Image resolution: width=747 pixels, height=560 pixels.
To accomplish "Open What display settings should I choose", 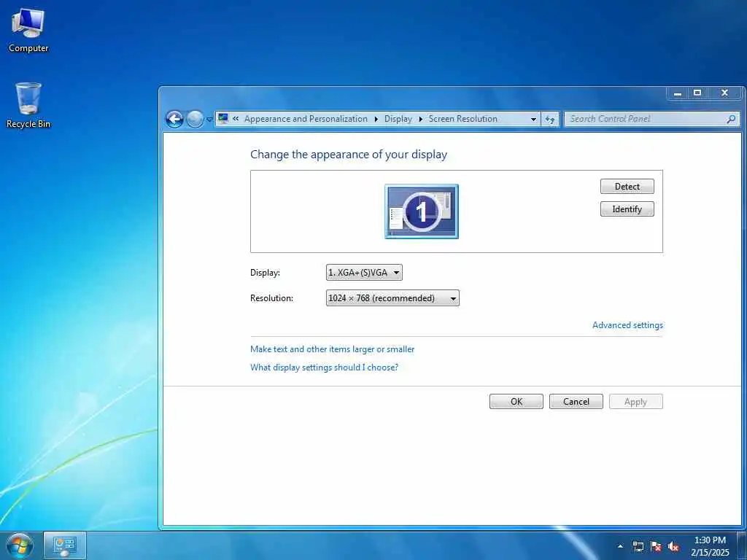I will coord(324,367).
